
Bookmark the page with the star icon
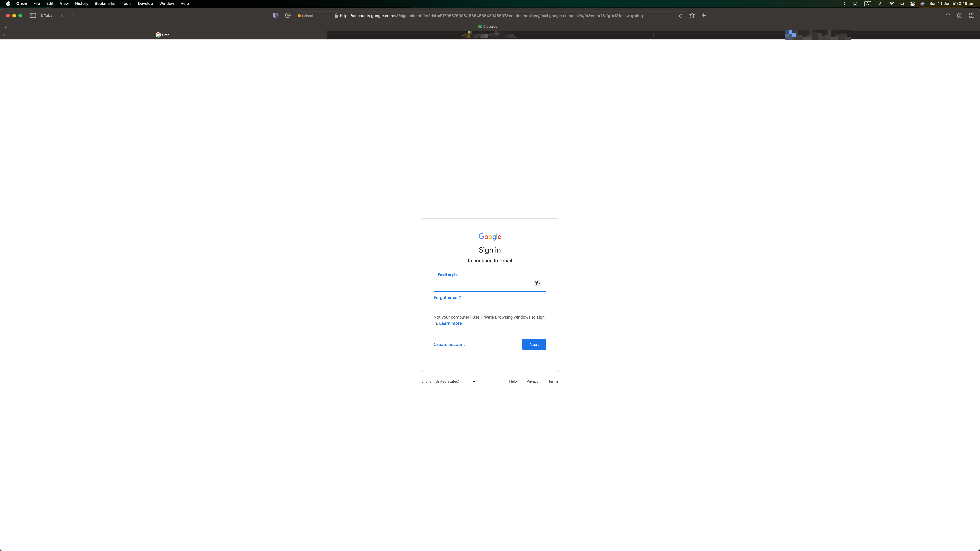tap(692, 16)
